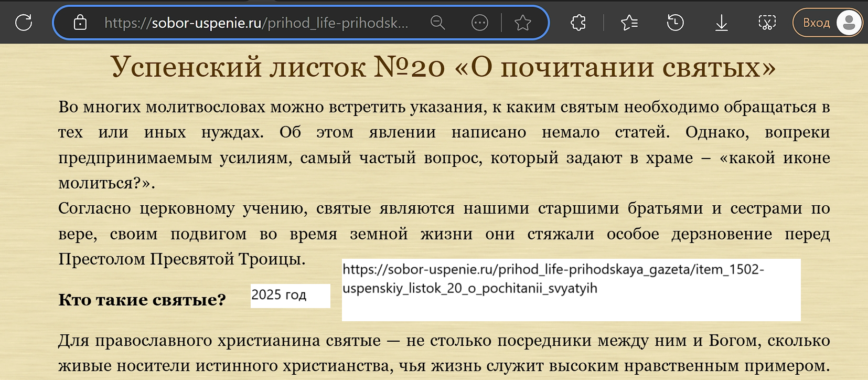View site information via the padlock icon
This screenshot has width=868, height=380.
[x=80, y=23]
